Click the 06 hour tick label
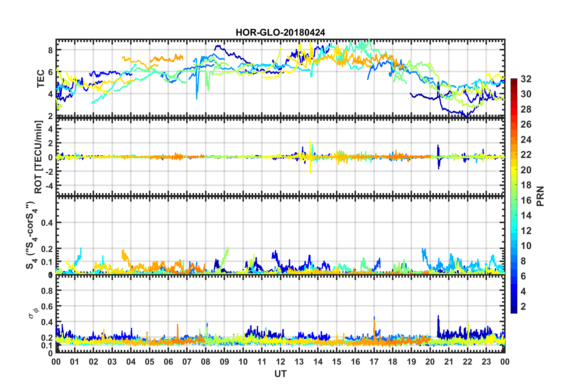Screen dimensions: 561x392 coord(168,362)
